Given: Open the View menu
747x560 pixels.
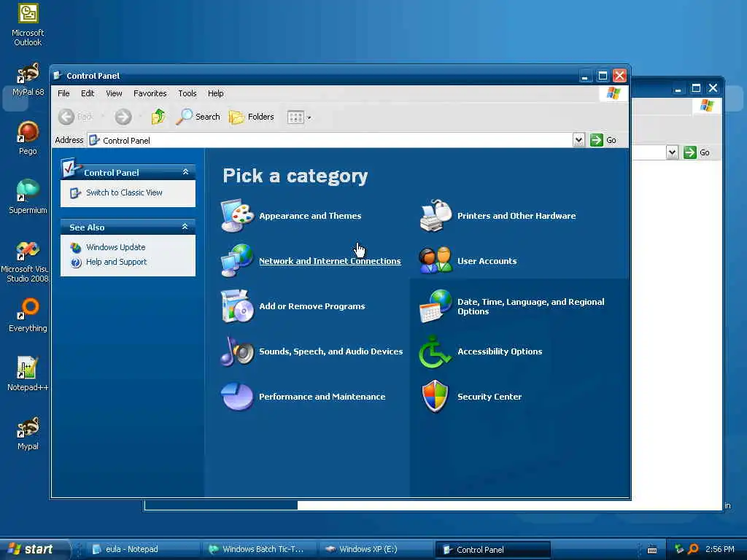Looking at the screenshot, I should click(x=114, y=93).
